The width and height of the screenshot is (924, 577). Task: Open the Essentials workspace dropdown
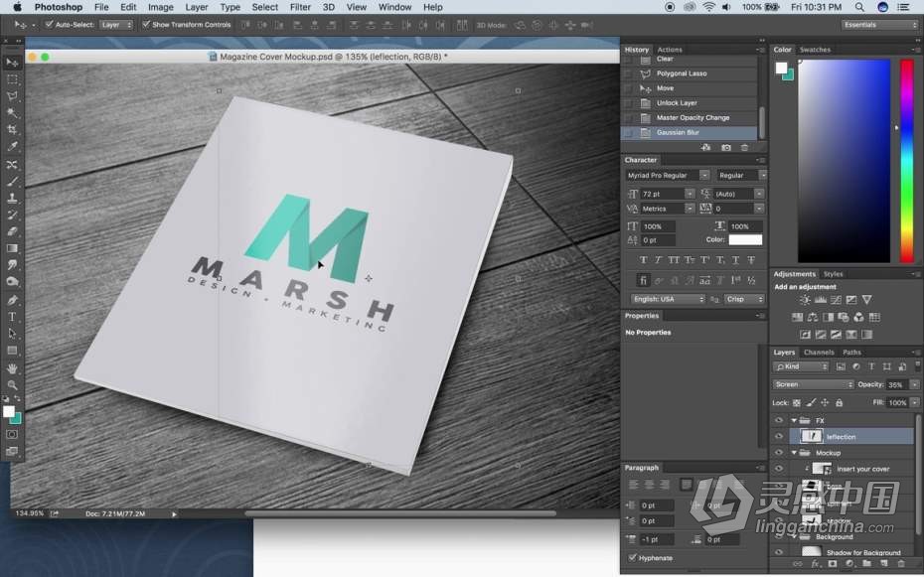coord(880,25)
